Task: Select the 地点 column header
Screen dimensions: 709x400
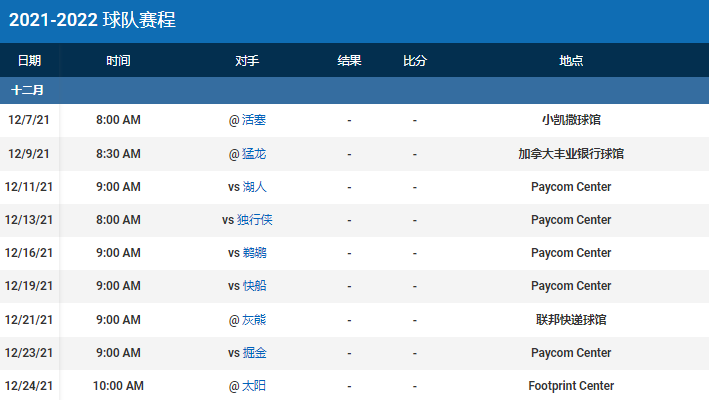Action: 571,61
